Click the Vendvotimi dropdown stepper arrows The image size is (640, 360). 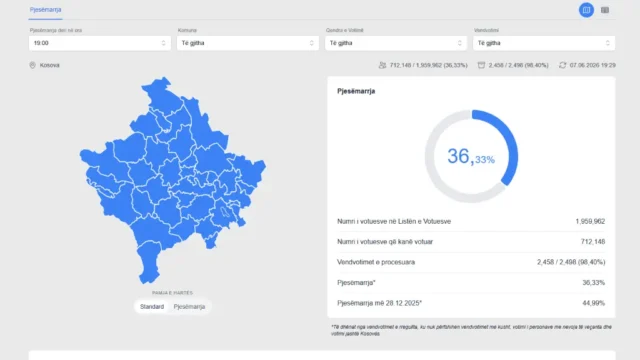tap(607, 43)
